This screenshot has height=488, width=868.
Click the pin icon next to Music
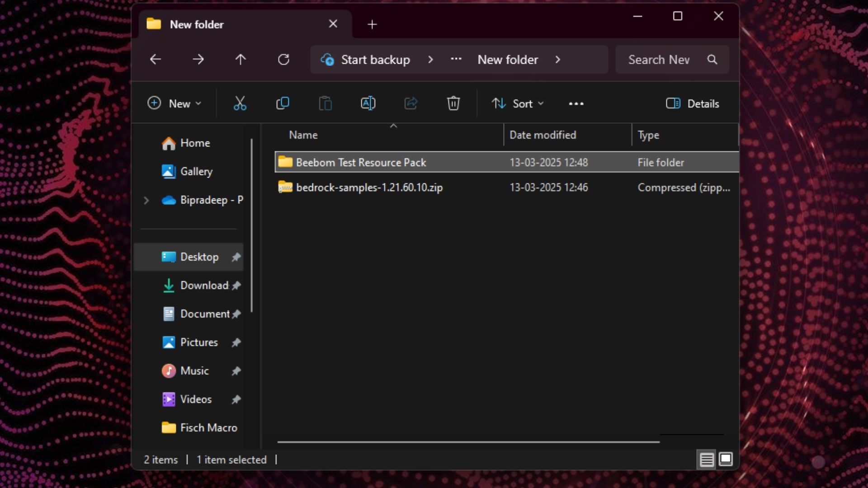click(236, 371)
